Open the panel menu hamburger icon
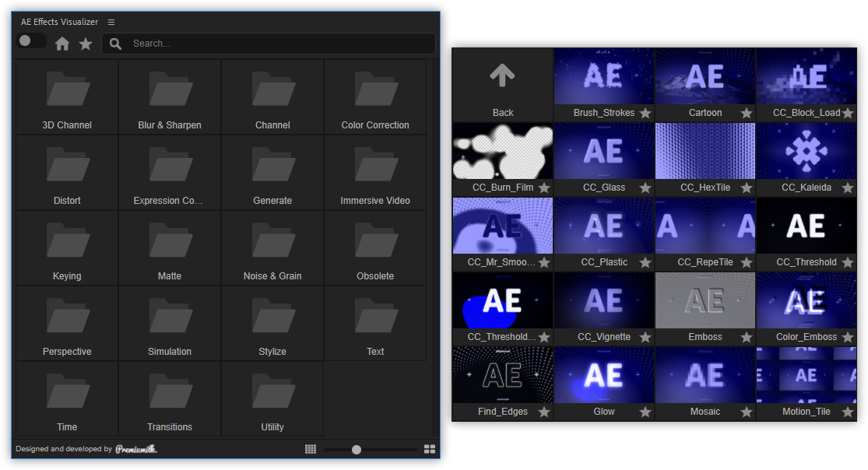This screenshot has width=868, height=470. pyautogui.click(x=111, y=22)
